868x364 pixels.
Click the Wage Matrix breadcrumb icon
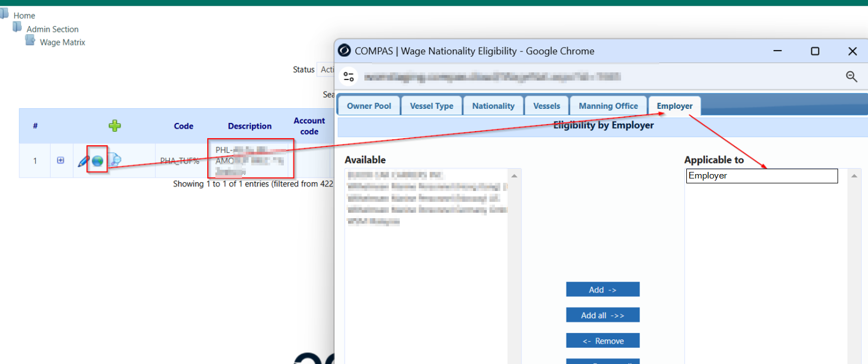[x=30, y=41]
